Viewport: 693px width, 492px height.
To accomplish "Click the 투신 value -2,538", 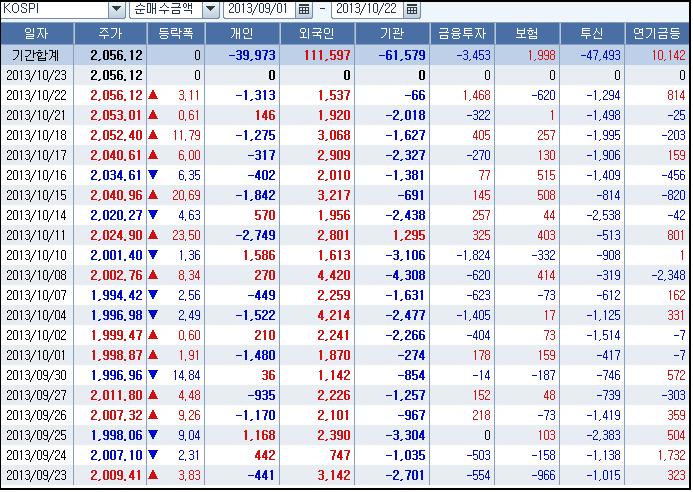I will click(603, 215).
